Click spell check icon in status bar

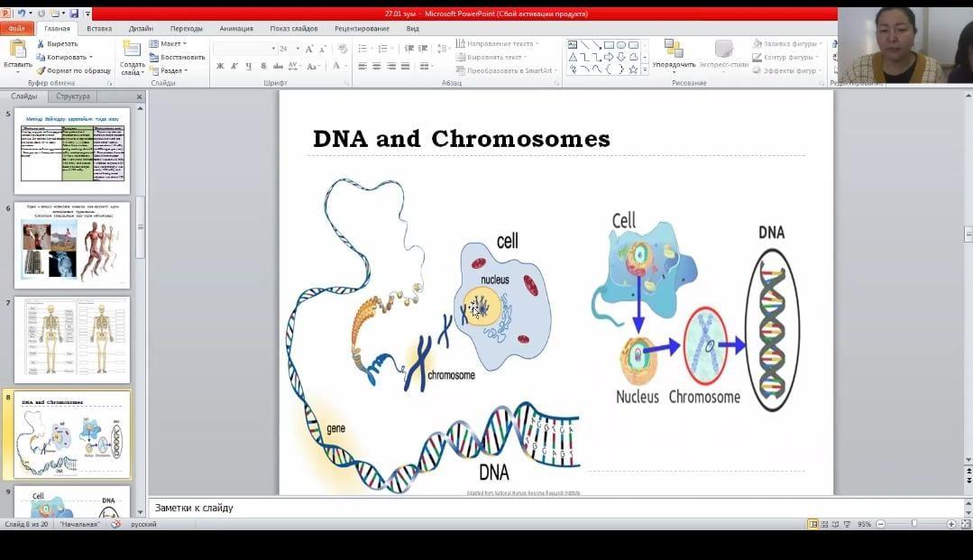point(115,524)
